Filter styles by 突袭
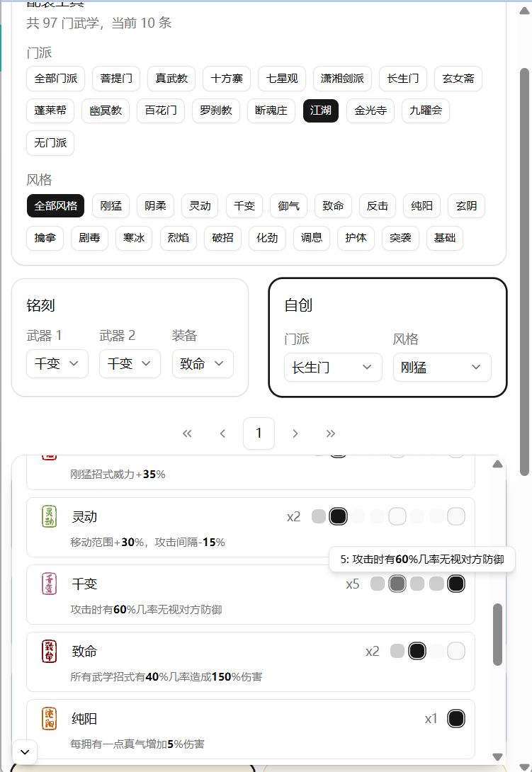This screenshot has height=772, width=532. (x=400, y=238)
